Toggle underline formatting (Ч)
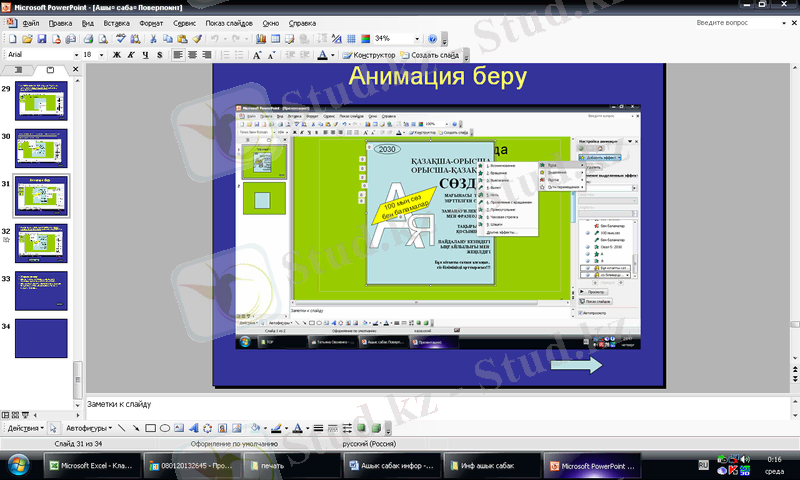This screenshot has width=800, height=480. pyautogui.click(x=146, y=54)
